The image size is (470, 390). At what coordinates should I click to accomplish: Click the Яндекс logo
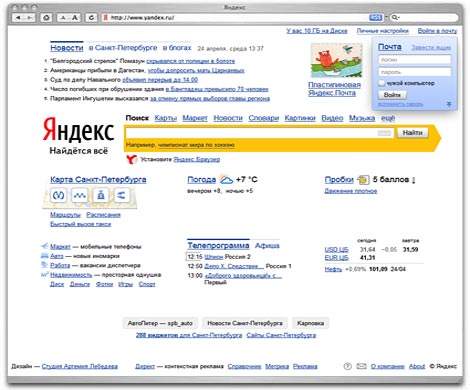79,129
